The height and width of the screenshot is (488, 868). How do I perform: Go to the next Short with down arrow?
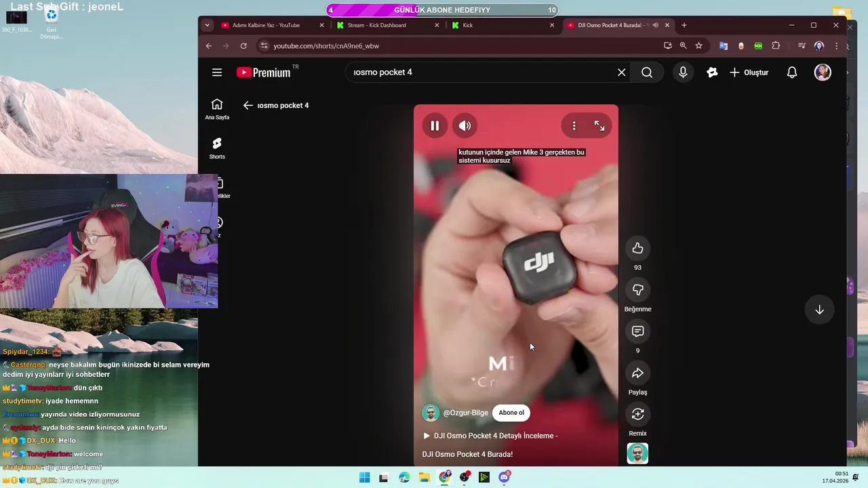coord(819,310)
